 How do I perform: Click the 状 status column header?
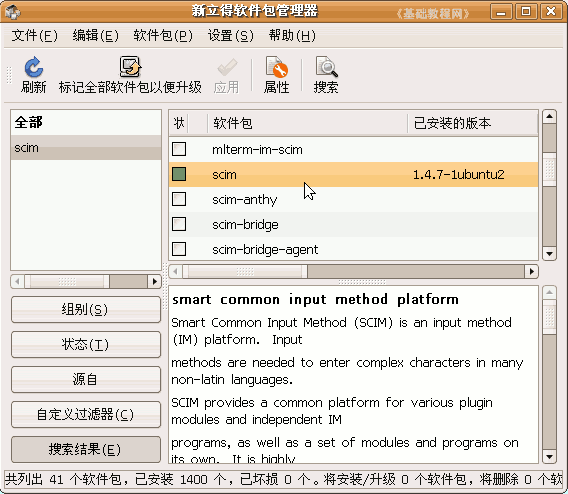[x=179, y=123]
